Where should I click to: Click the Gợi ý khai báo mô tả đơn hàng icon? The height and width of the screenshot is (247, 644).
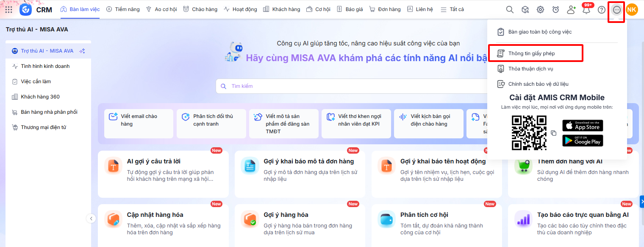pos(250,166)
